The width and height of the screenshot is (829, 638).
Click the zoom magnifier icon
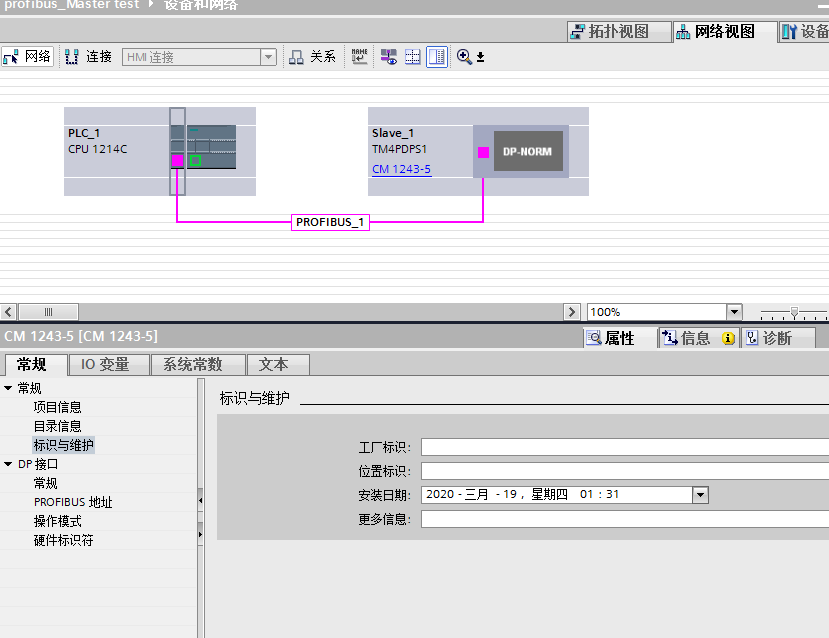click(464, 57)
